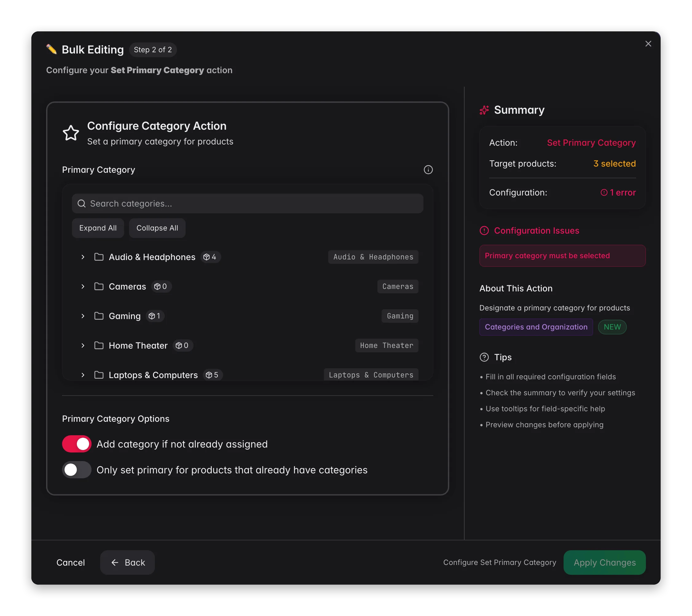This screenshot has height=616, width=692.
Task: Click the Step 2 of 2 badge
Action: click(x=153, y=50)
